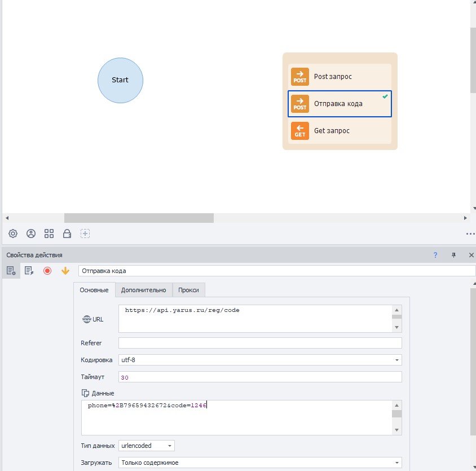Click the URL globe icon
Screen dimensions: 476x471
pos(86,319)
